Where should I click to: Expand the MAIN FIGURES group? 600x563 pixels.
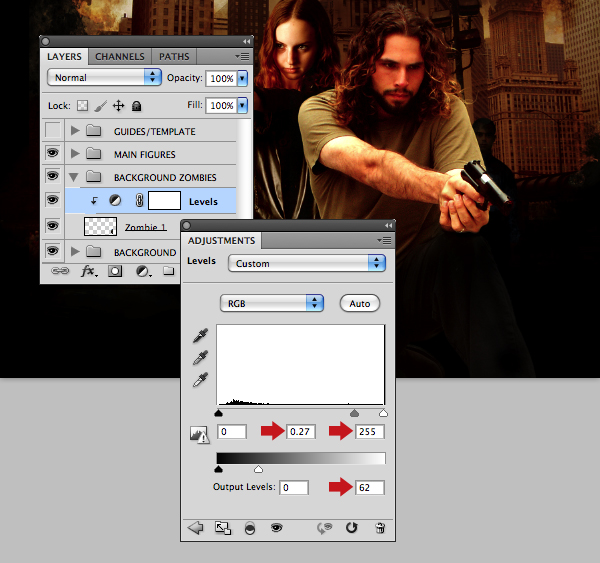click(x=75, y=154)
